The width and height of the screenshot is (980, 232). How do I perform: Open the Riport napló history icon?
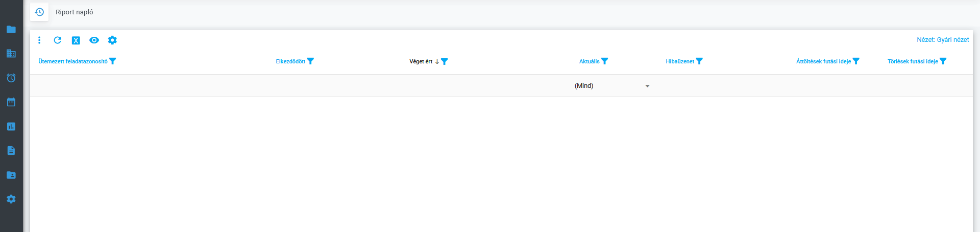[39, 12]
